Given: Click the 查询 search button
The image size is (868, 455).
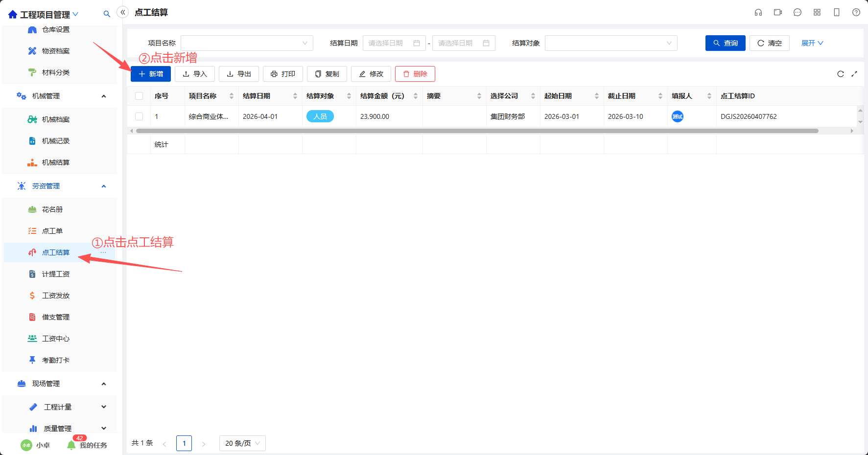Looking at the screenshot, I should [726, 43].
